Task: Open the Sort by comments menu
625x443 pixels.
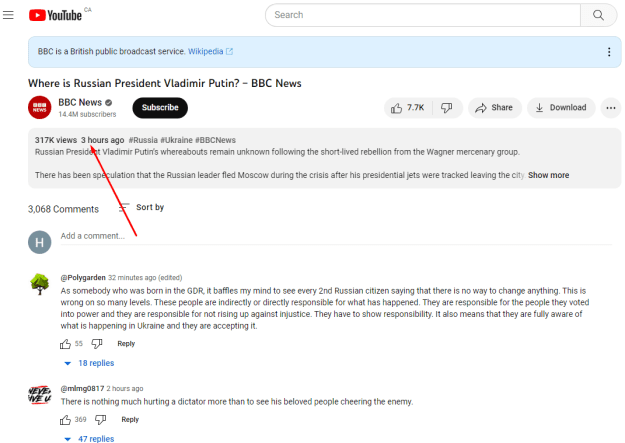Action: [142, 207]
